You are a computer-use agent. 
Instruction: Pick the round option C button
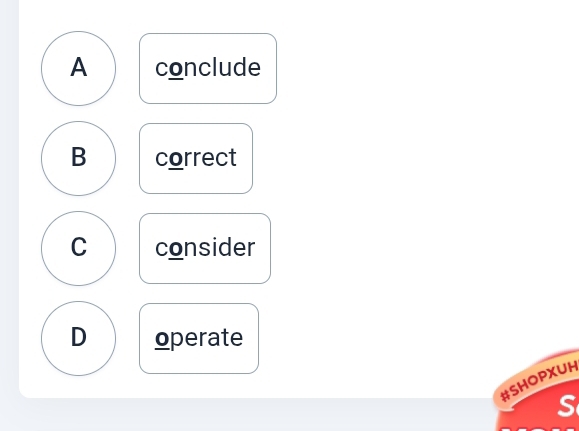click(x=78, y=249)
